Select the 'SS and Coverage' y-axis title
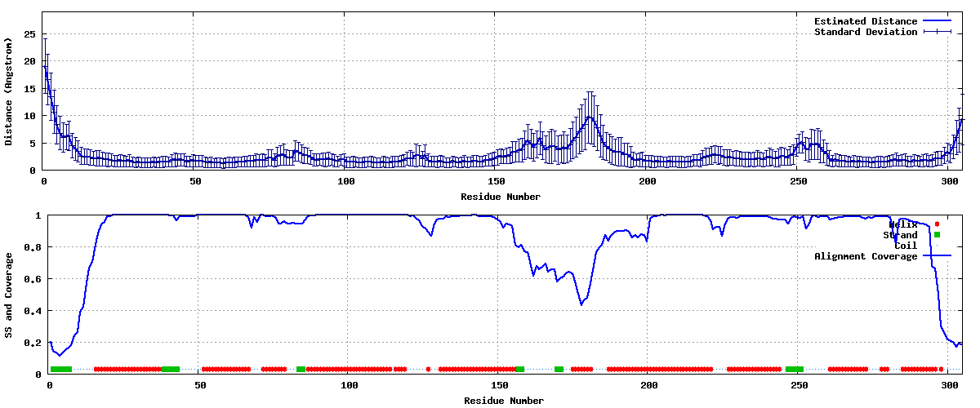Viewport: 980px width, 408px height. pyautogui.click(x=8, y=295)
